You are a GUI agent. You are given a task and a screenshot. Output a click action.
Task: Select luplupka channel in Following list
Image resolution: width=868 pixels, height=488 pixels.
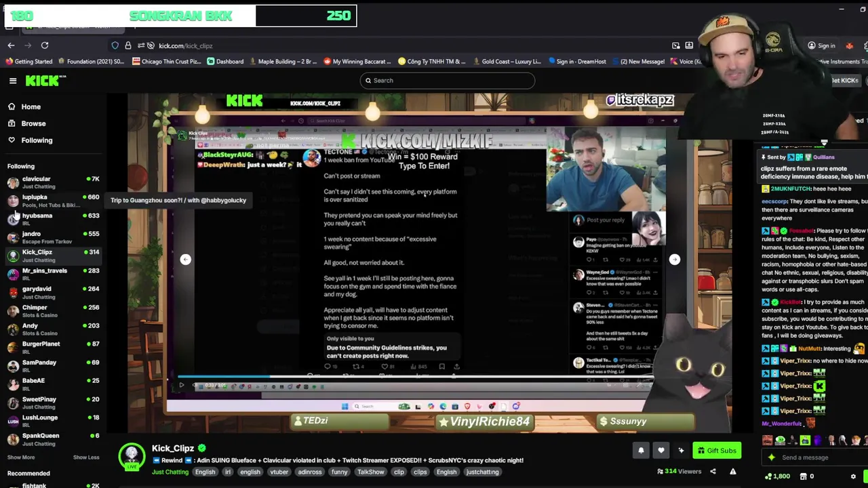[53, 201]
